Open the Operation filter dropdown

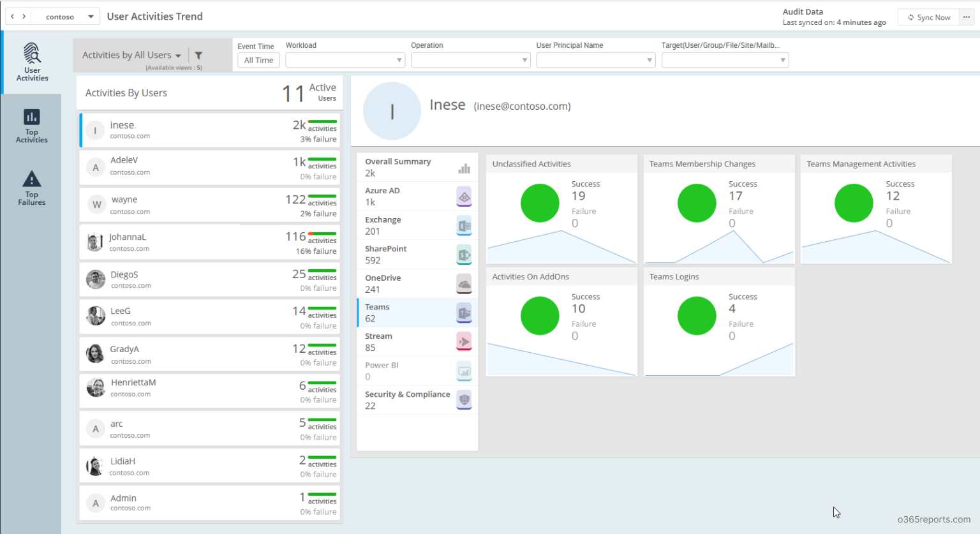pos(470,60)
